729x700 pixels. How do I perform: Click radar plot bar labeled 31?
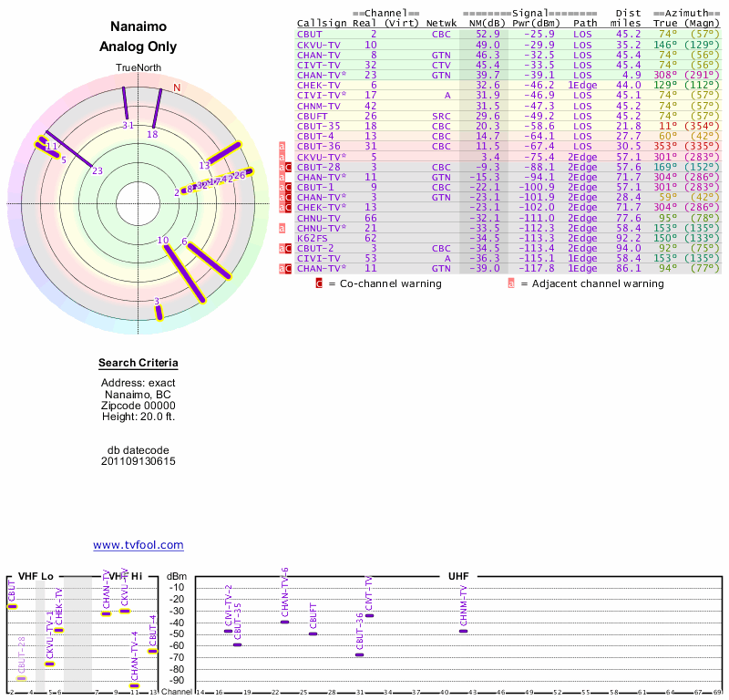click(125, 103)
